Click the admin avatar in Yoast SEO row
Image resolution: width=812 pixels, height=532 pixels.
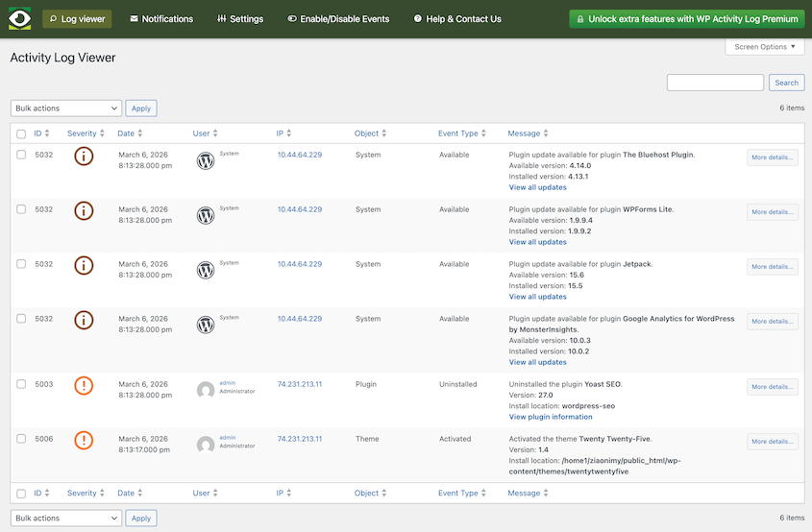(x=206, y=390)
